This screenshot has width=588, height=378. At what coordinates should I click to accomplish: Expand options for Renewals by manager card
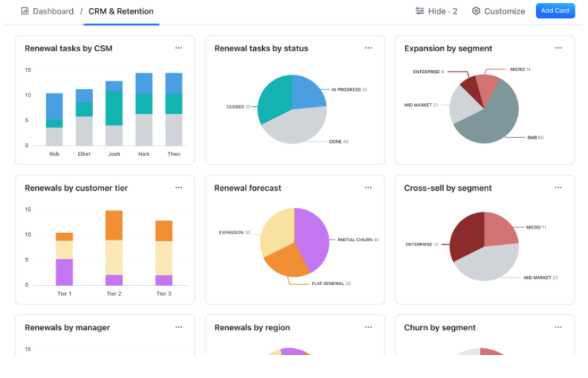[179, 327]
